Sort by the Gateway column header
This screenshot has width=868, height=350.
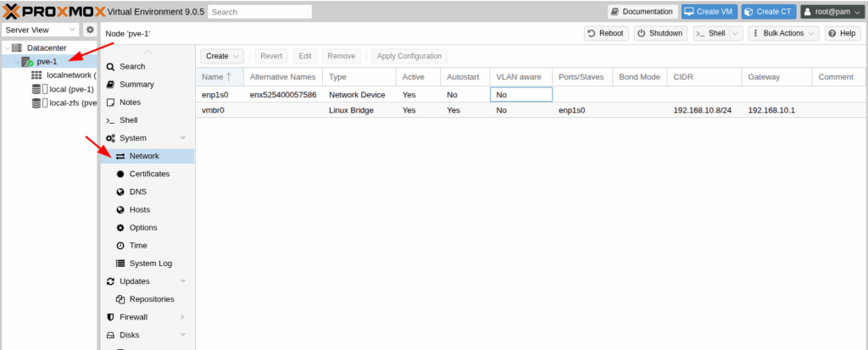(x=776, y=77)
